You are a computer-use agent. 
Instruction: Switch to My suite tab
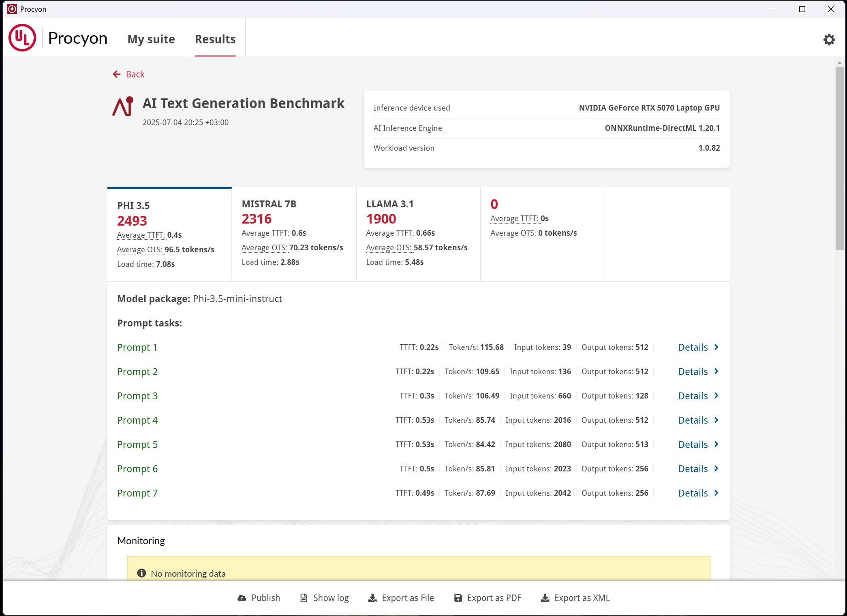click(x=151, y=39)
